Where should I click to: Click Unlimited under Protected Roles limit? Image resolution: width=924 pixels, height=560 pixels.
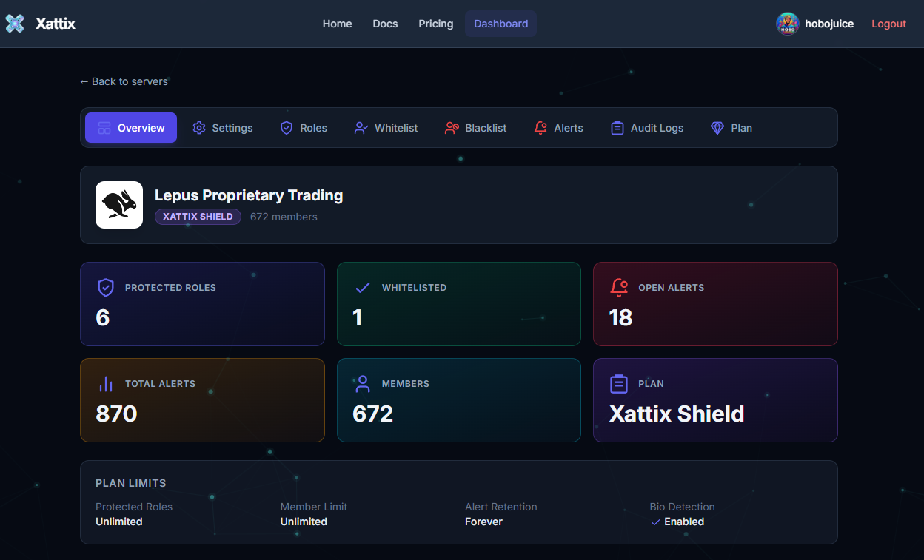(x=119, y=522)
